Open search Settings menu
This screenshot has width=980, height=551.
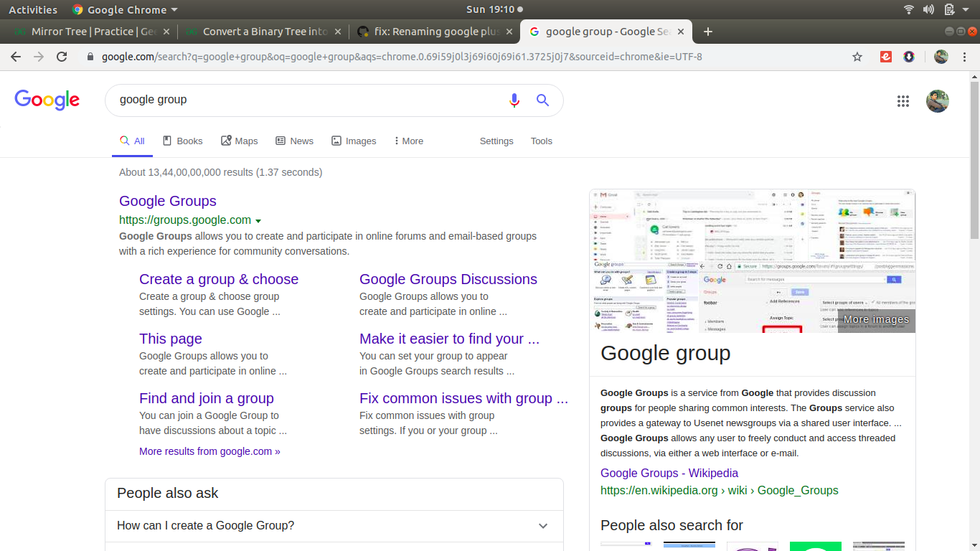click(x=496, y=141)
